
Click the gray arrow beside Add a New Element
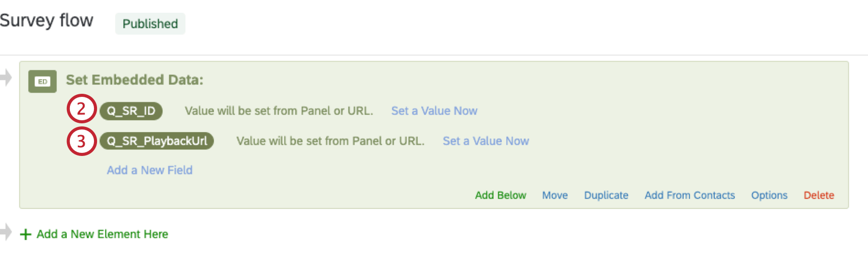[x=6, y=232]
